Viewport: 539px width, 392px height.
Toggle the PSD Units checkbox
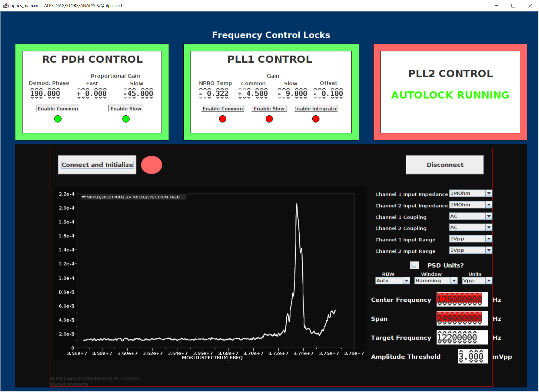coord(414,265)
